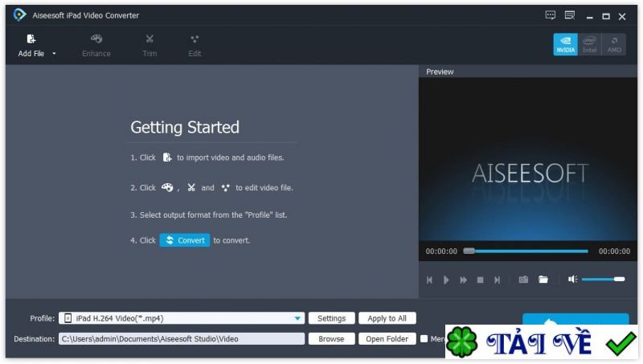
Task: Click the blue Convert button in step 4
Action: point(185,240)
